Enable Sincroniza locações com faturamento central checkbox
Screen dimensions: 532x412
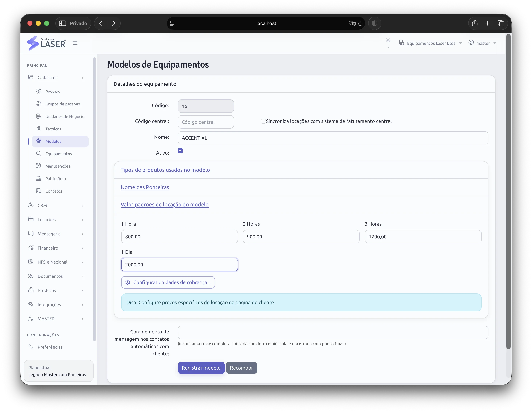click(x=263, y=121)
